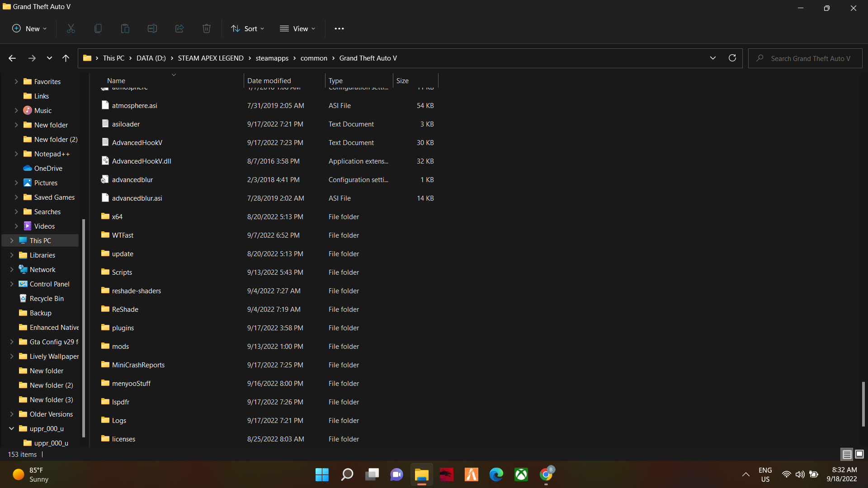868x488 pixels.
Task: Switch to details view layout icon
Action: pos(847,454)
